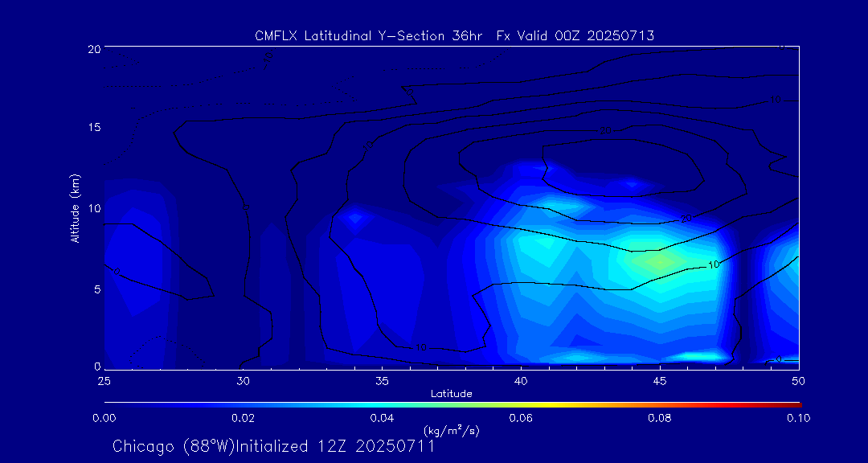Click the color bar value "0.06"
Viewport: 868px width, 463px height.
(x=521, y=418)
